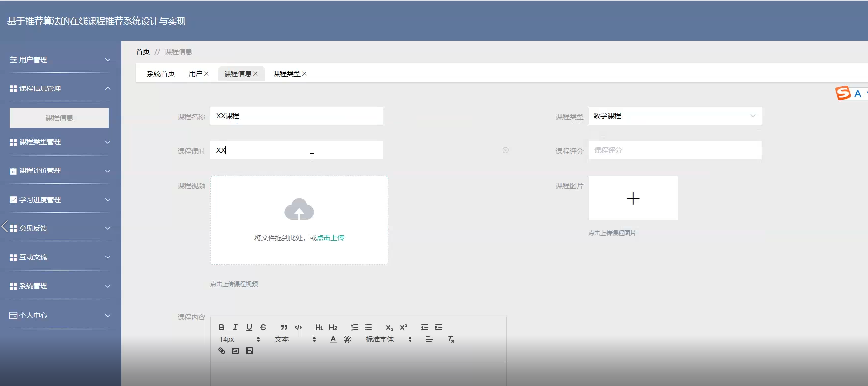Decrease indent in editor
Image resolution: width=868 pixels, height=386 pixels.
pos(425,327)
